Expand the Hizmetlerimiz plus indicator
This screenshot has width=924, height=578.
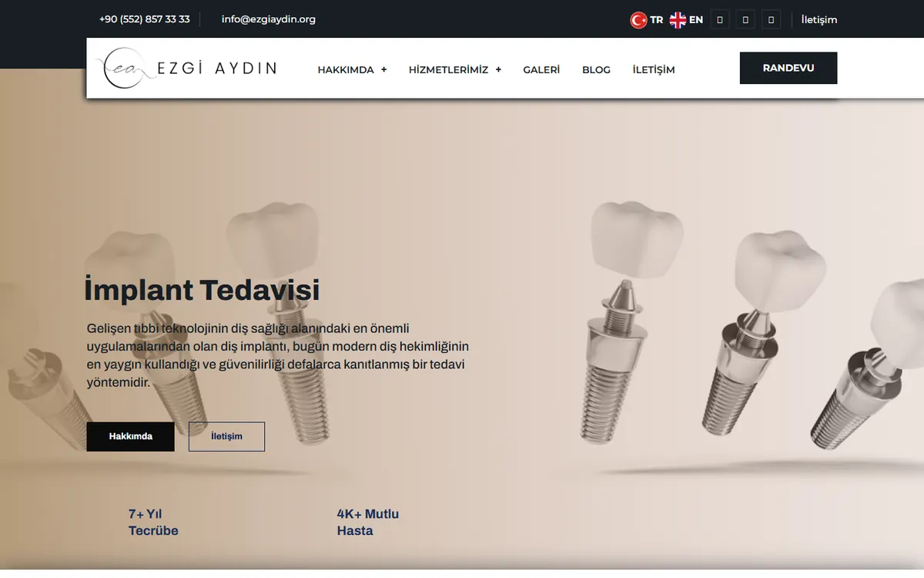tap(498, 69)
